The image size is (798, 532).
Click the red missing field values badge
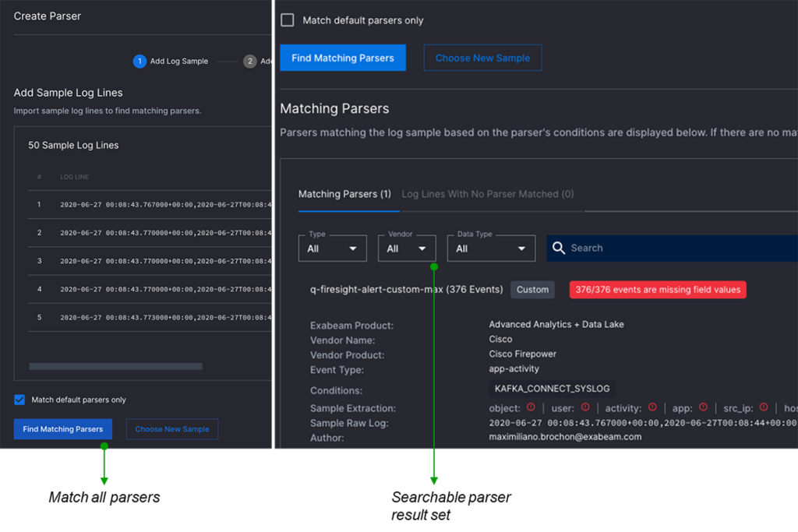click(657, 290)
